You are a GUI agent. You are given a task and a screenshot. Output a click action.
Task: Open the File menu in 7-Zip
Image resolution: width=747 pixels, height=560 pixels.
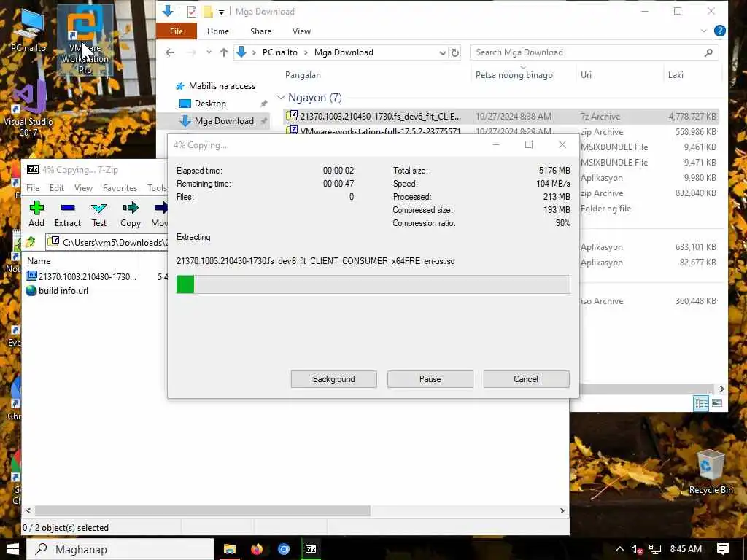[x=33, y=187]
